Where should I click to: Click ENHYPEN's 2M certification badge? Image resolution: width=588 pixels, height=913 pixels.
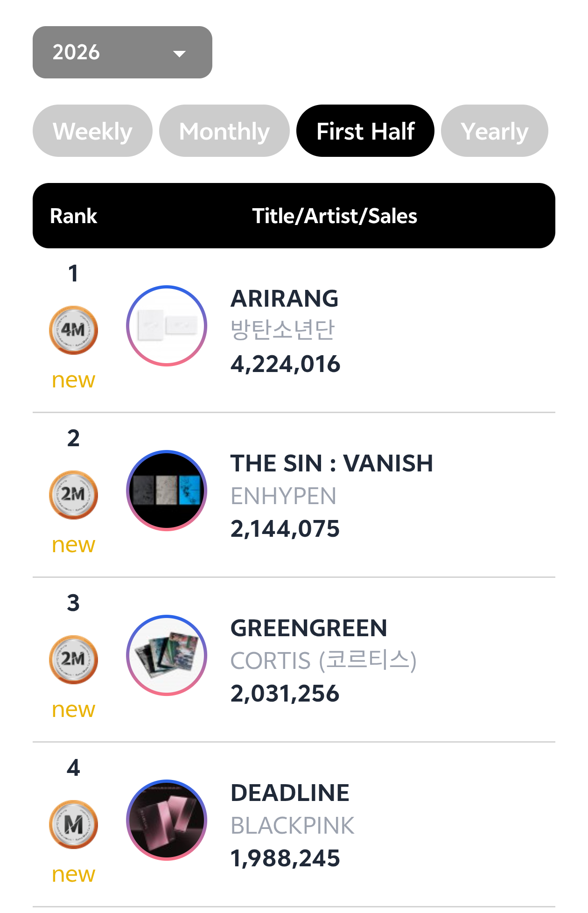coord(73,495)
